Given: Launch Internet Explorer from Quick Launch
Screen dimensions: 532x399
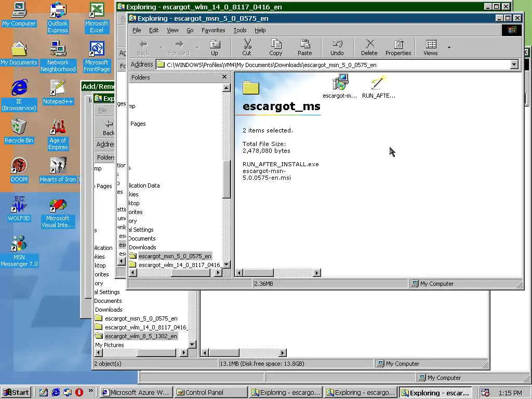Looking at the screenshot, I should click(x=56, y=393).
